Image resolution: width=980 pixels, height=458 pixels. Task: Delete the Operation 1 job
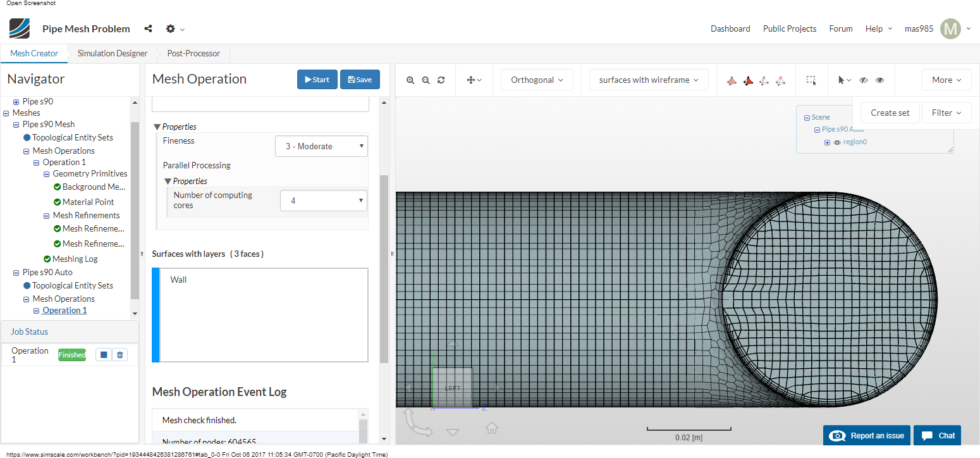pyautogui.click(x=120, y=355)
